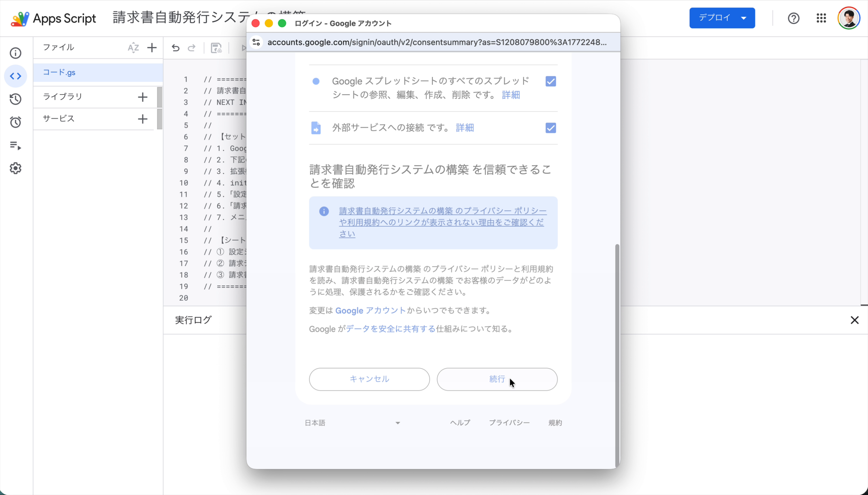Close the 実行ログ panel

[x=855, y=320]
